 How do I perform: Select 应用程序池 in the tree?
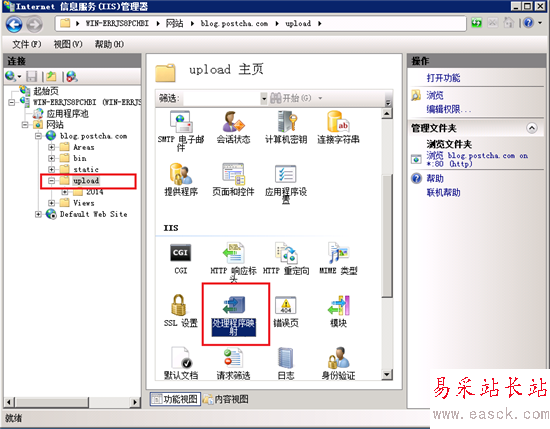point(67,114)
